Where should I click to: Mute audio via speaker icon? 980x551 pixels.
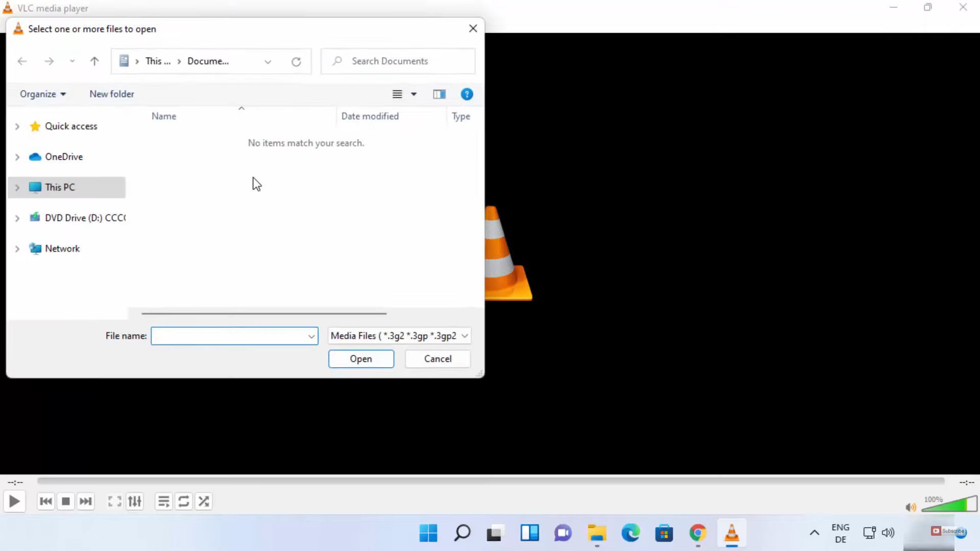click(x=910, y=507)
